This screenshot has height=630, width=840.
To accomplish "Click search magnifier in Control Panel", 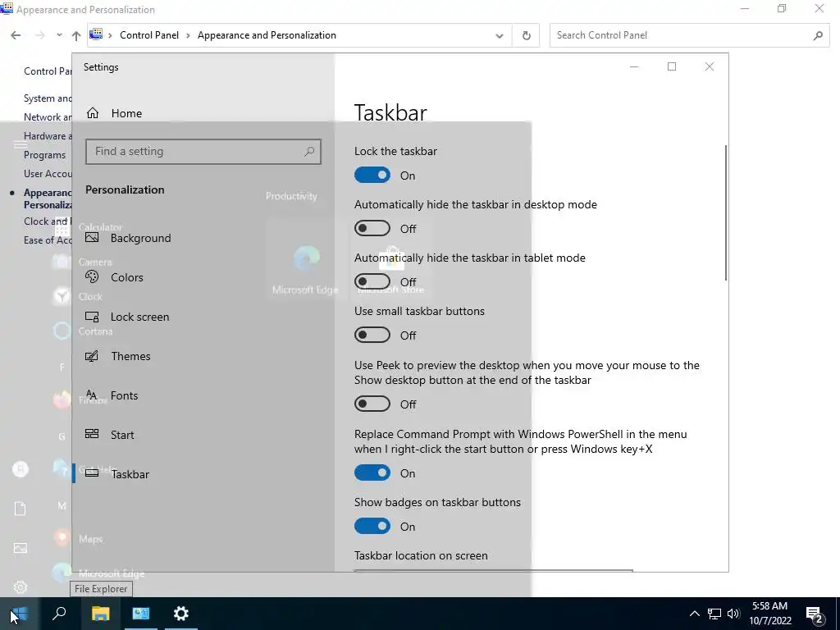I will pyautogui.click(x=818, y=35).
